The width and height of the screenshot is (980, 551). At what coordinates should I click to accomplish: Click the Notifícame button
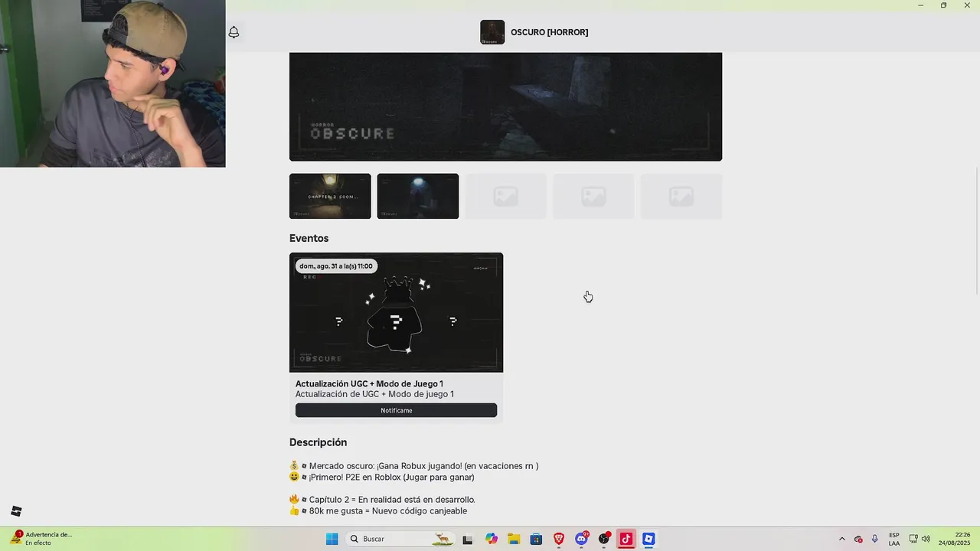[396, 410]
